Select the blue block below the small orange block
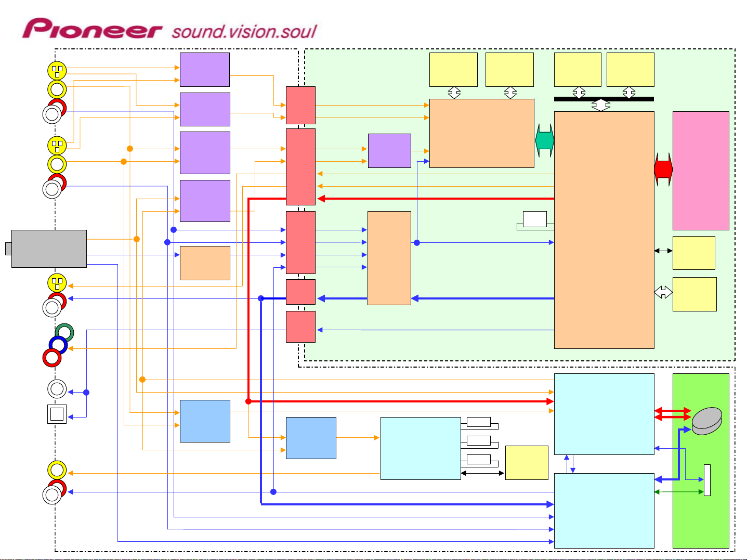Image resolution: width=747 pixels, height=560 pixels. tap(205, 421)
